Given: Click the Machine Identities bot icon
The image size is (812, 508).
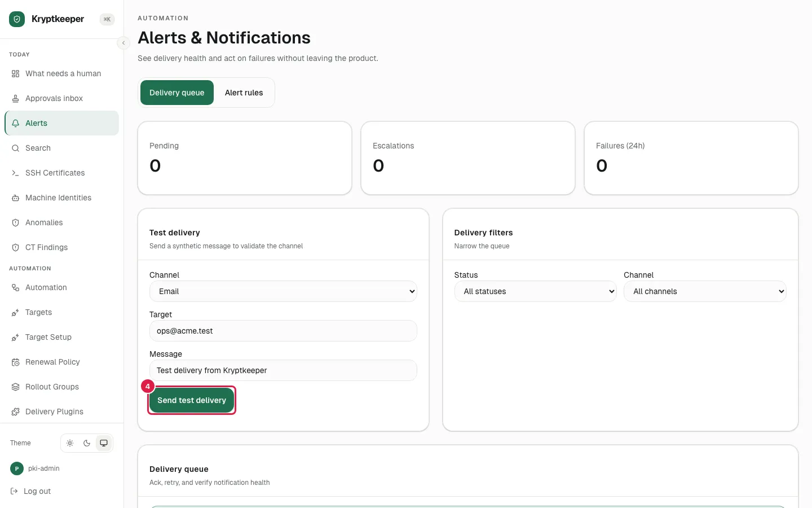Looking at the screenshot, I should [x=16, y=198].
